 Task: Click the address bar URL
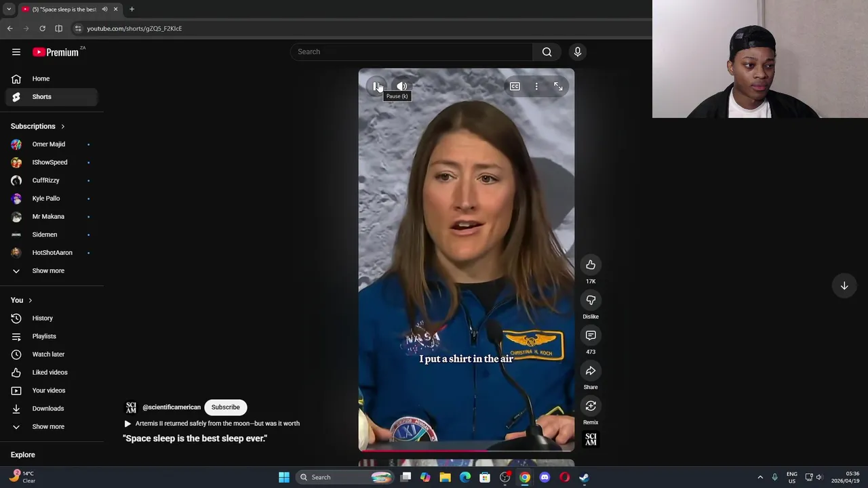click(x=134, y=28)
